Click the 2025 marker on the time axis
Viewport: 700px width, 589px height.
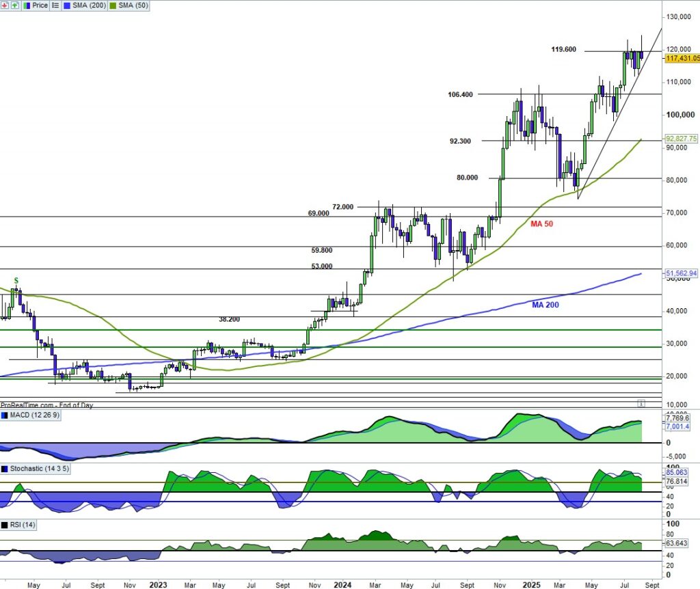click(x=530, y=585)
